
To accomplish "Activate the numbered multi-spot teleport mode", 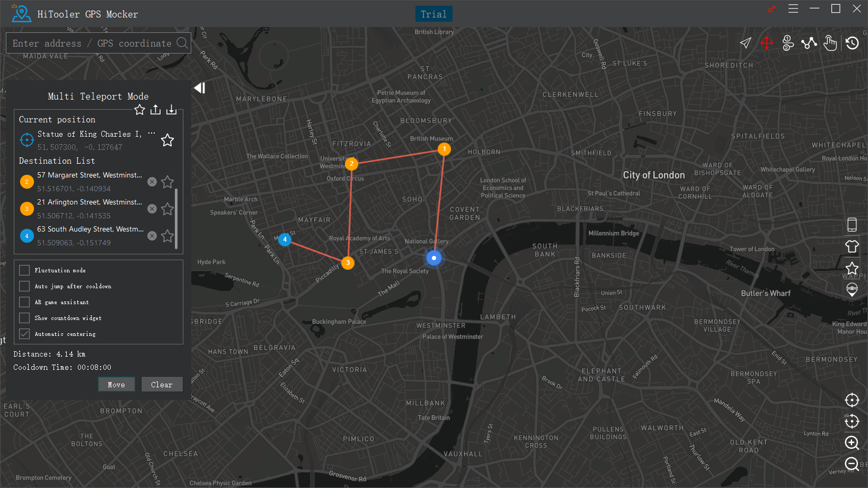I will (788, 43).
